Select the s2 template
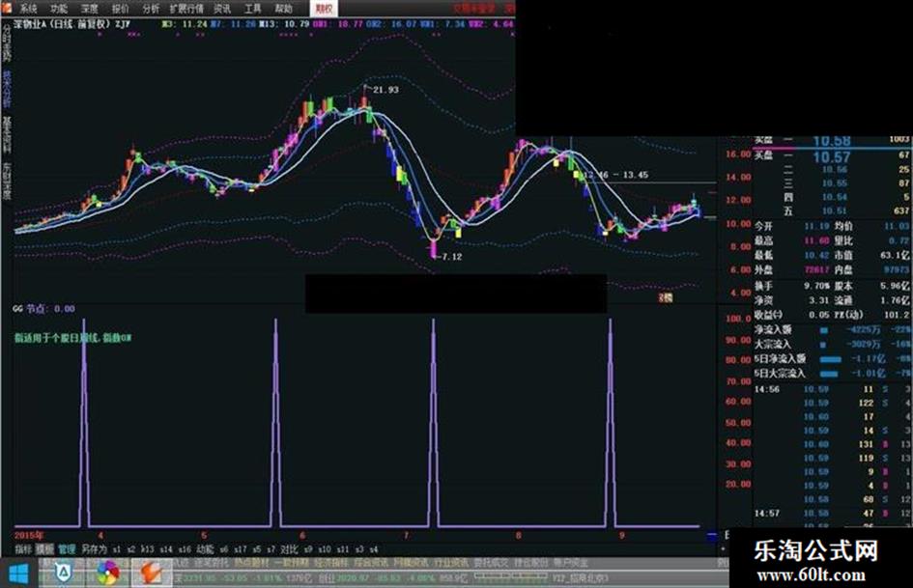The width and height of the screenshot is (913, 588). tap(131, 549)
